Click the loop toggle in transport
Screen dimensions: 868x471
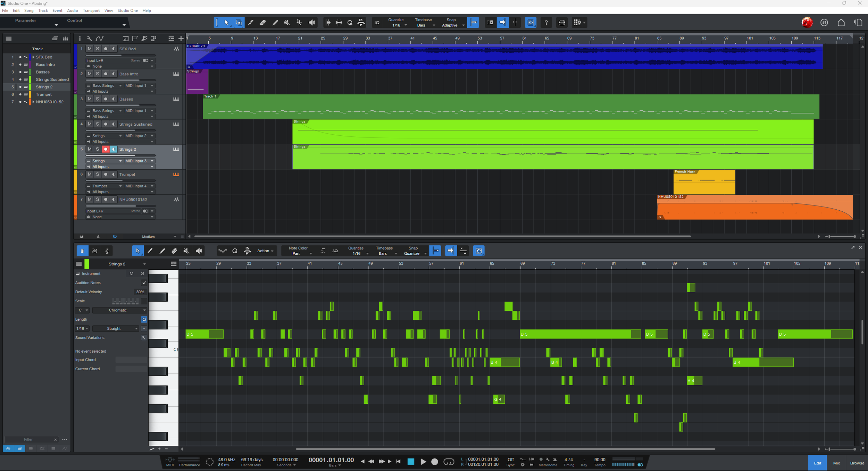point(449,462)
